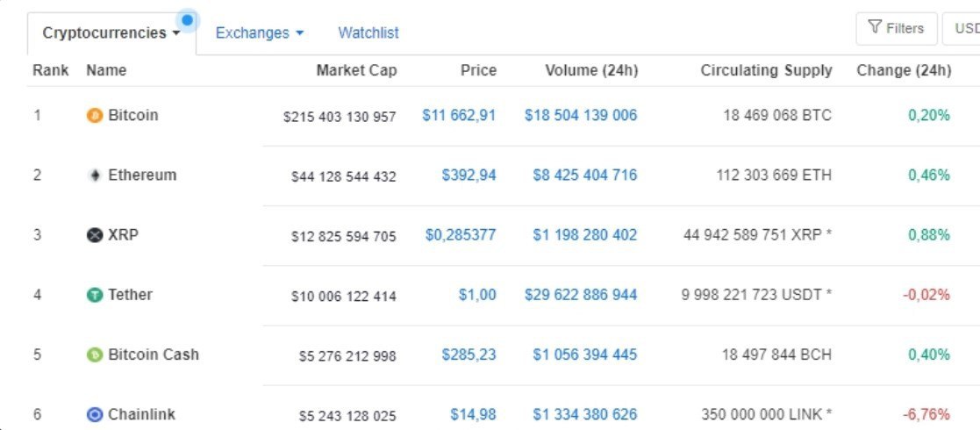
Task: Click the Tether 24h volume value
Action: coord(581,296)
